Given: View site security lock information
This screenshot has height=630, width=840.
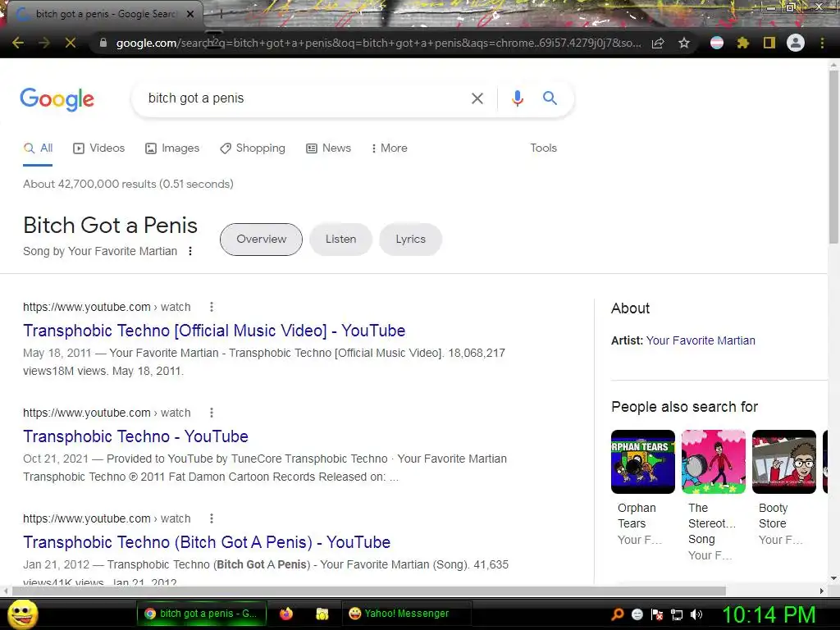Looking at the screenshot, I should point(103,43).
